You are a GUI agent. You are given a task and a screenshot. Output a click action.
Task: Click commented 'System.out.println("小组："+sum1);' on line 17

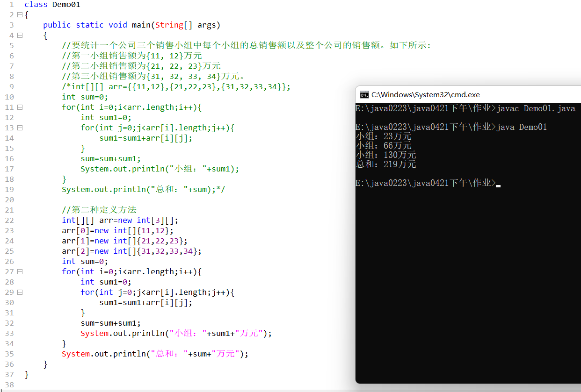click(160, 169)
